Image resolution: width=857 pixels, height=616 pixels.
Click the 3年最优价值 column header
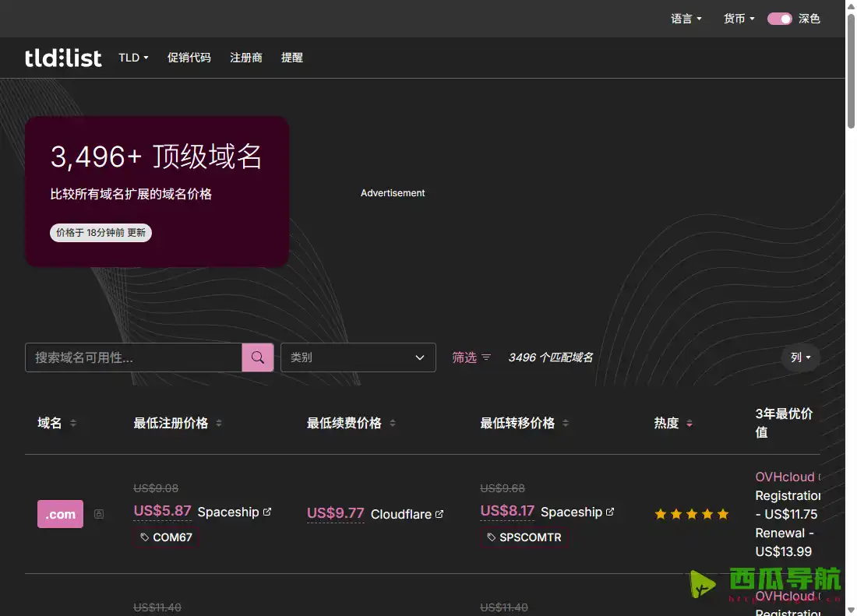(x=784, y=423)
